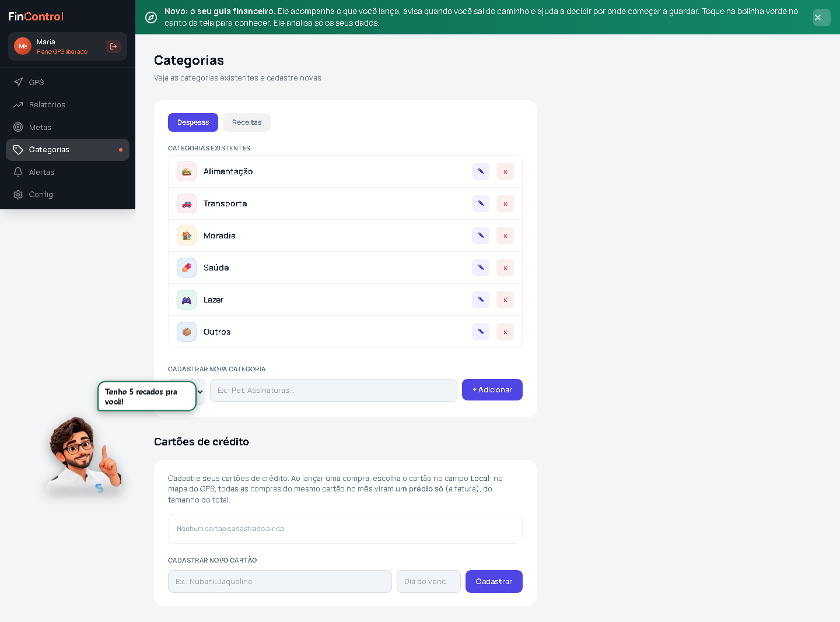Edit the Outros category
Viewport: 840px width, 622px height.
coord(481,332)
